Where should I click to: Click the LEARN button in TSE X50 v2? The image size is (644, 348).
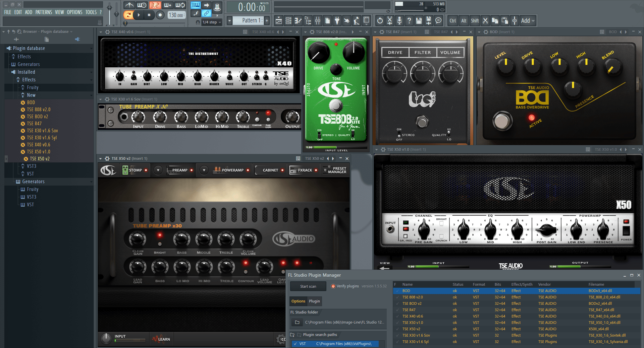(161, 339)
